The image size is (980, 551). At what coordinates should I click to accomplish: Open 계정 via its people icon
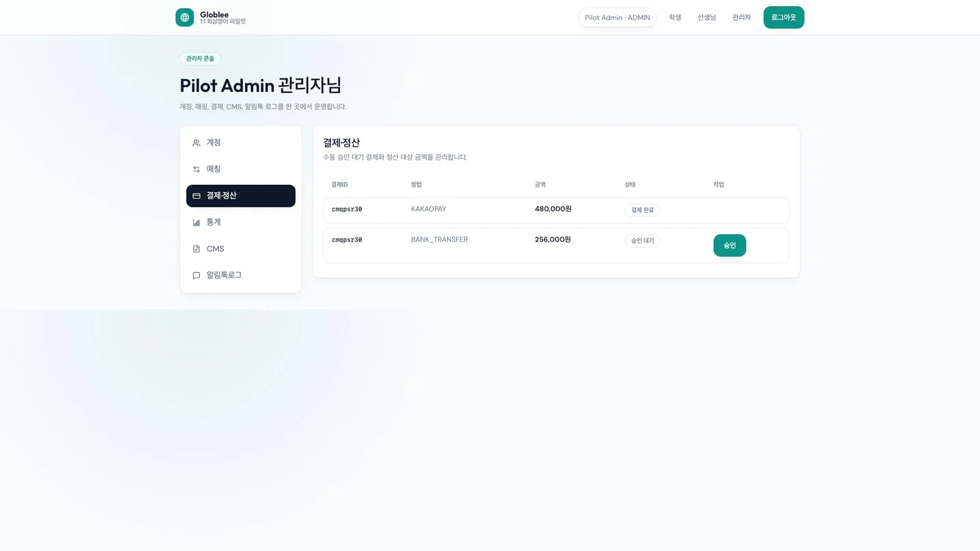click(197, 143)
